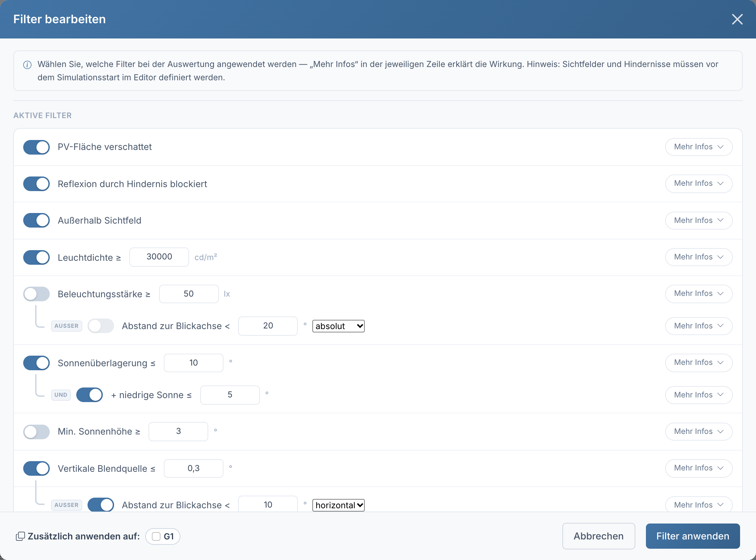Disable Abstand zur Blickachse under Vertikale Blendquelle
This screenshot has height=560, width=756.
(100, 505)
